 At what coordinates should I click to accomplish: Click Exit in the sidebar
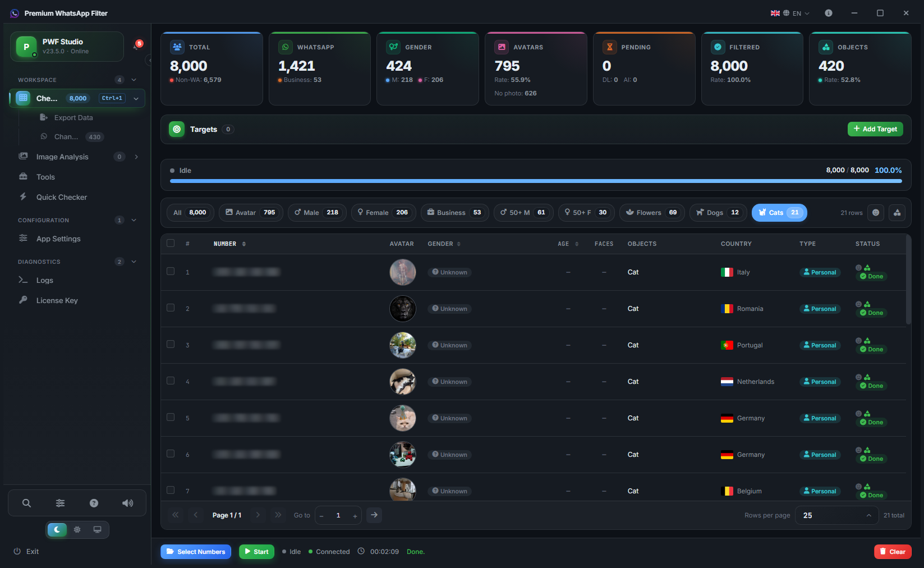click(26, 551)
